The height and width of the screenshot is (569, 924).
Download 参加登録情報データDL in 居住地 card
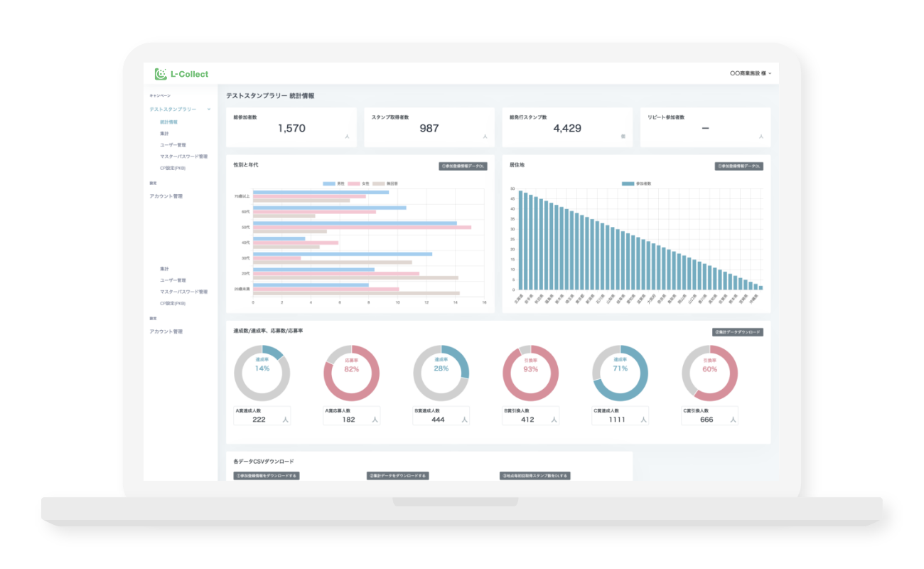click(738, 166)
